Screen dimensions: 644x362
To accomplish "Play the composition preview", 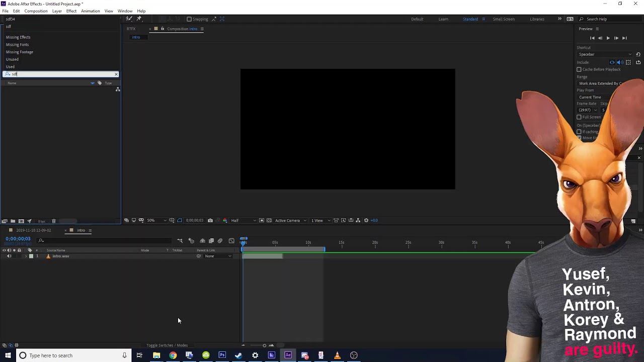I will [x=608, y=38].
